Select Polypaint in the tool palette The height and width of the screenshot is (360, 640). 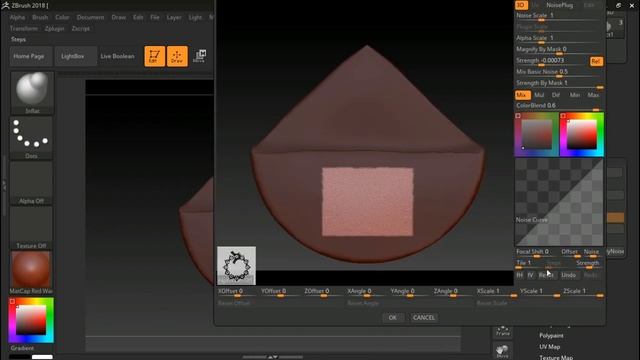click(x=551, y=336)
